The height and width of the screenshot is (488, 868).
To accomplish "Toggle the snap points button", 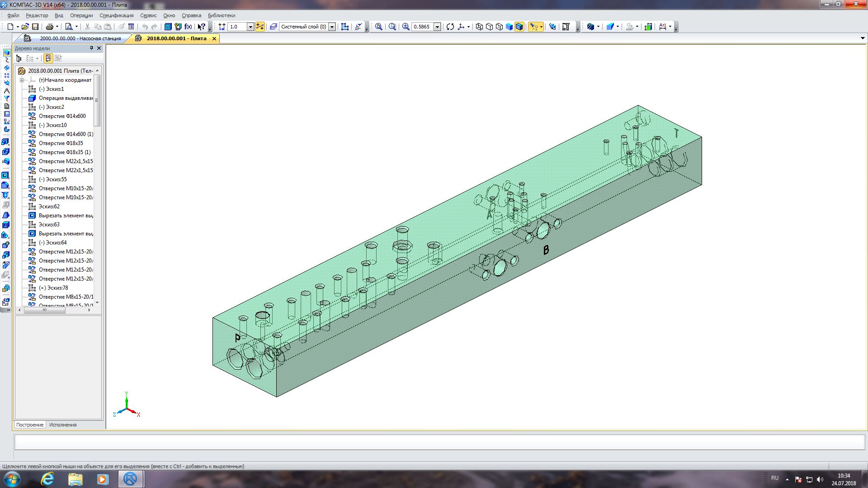I will [260, 27].
